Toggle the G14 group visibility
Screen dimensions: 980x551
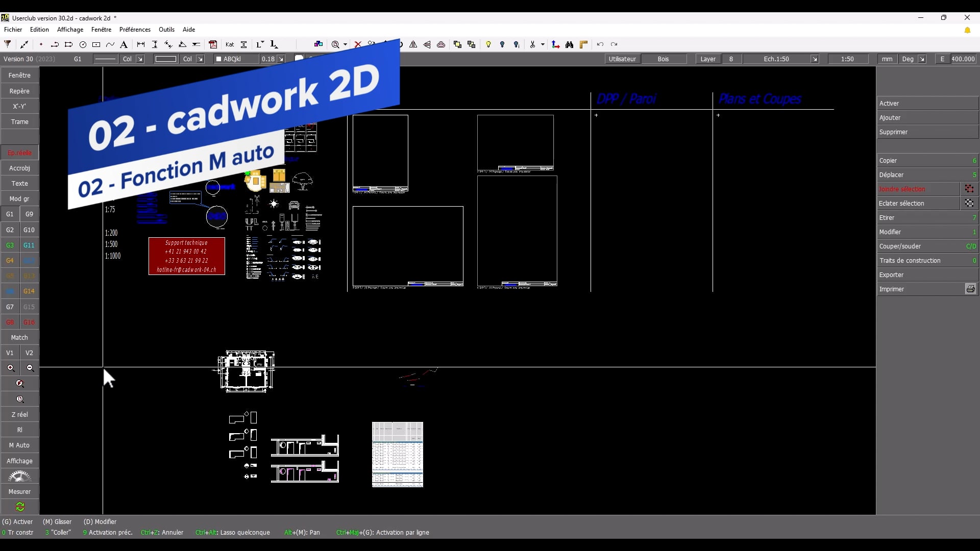pos(29,291)
